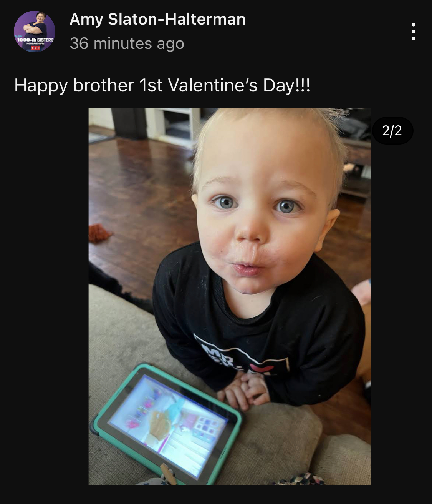Select the 'Happy brother 1st Valentine's Day!!!' caption
This screenshot has width=432, height=504.
(162, 85)
